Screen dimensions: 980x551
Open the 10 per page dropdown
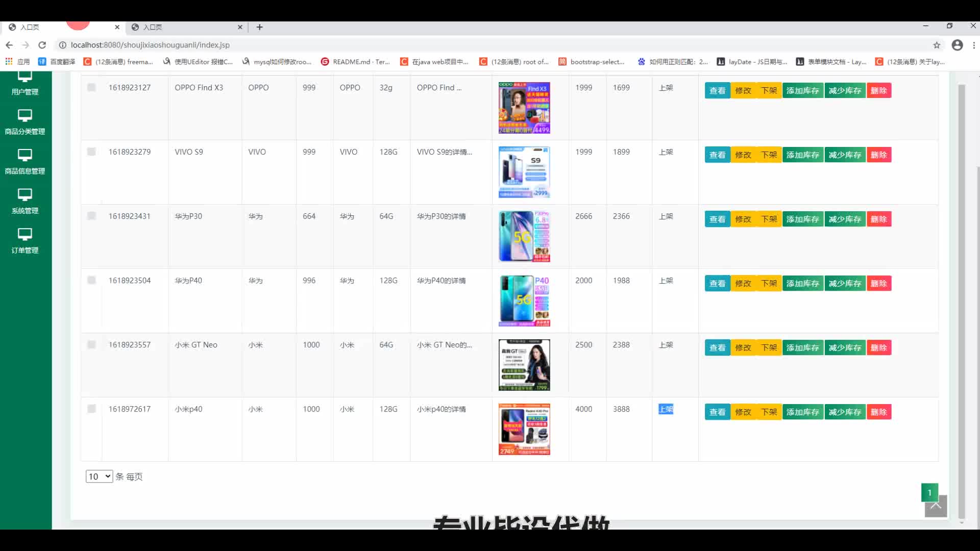click(x=99, y=477)
